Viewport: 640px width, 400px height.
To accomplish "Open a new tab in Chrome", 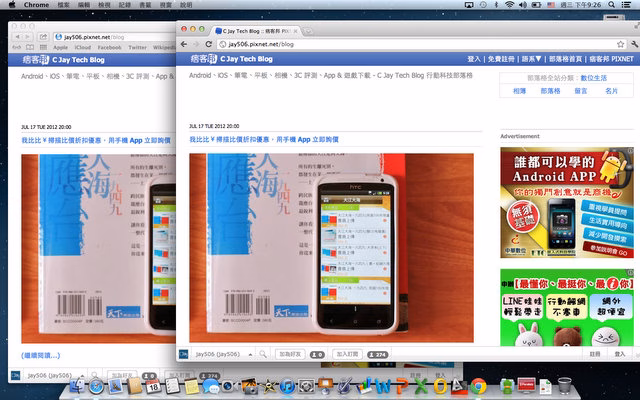I will click(x=309, y=31).
